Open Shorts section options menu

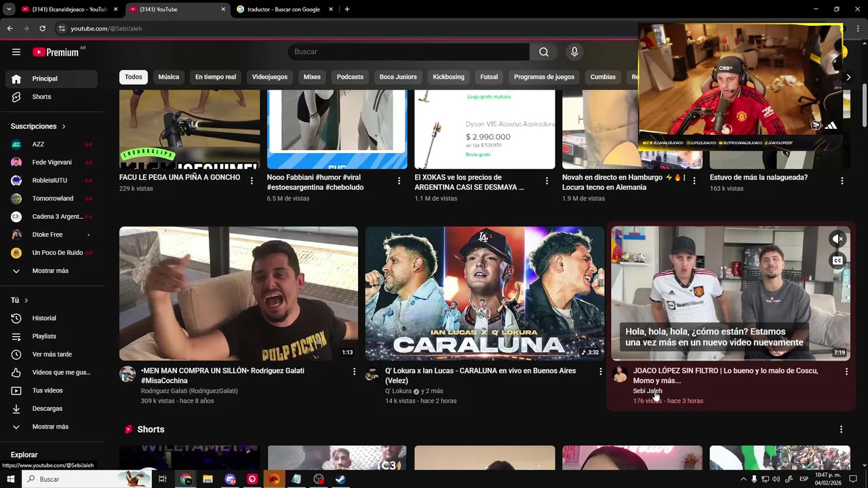(x=841, y=430)
